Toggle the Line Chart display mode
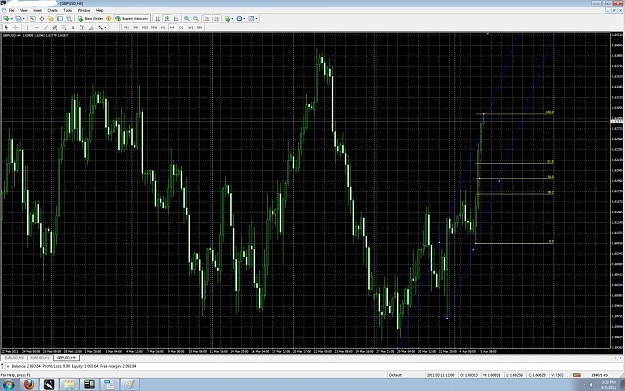Image resolution: width=625 pixels, height=391 pixels. (176, 18)
